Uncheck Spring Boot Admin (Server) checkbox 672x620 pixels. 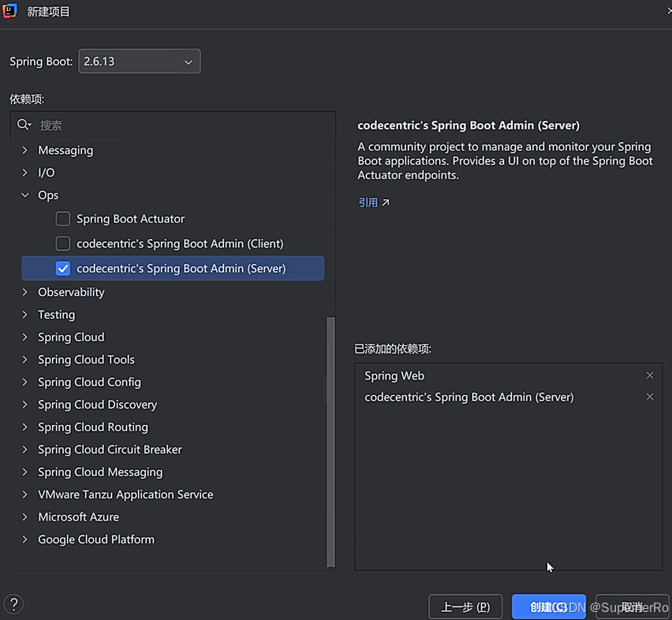tap(63, 268)
